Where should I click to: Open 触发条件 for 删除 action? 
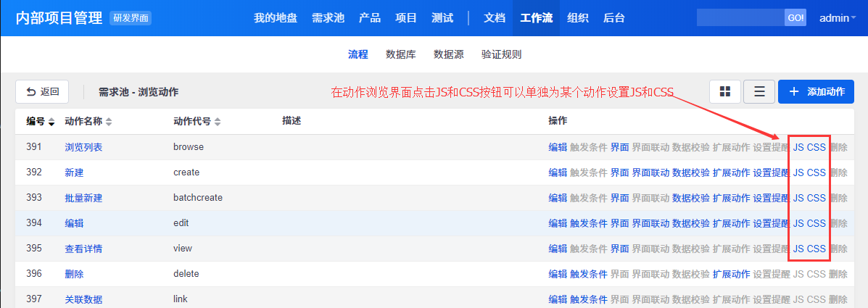(588, 274)
